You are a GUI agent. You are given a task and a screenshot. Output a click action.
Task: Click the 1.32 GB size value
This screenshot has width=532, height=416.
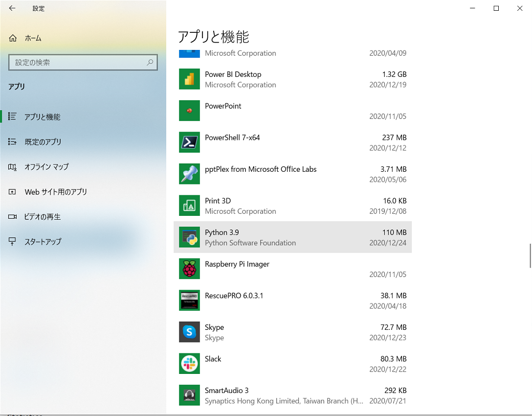click(394, 74)
